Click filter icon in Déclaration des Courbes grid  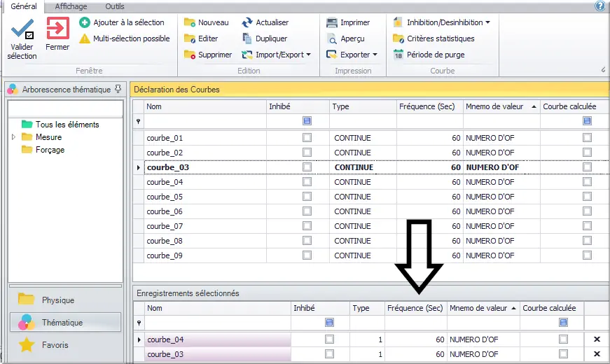click(138, 121)
